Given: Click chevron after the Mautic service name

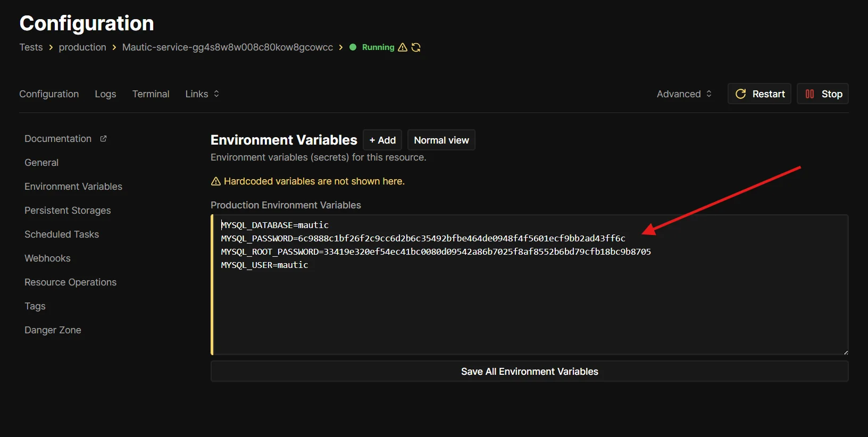Looking at the screenshot, I should [340, 47].
